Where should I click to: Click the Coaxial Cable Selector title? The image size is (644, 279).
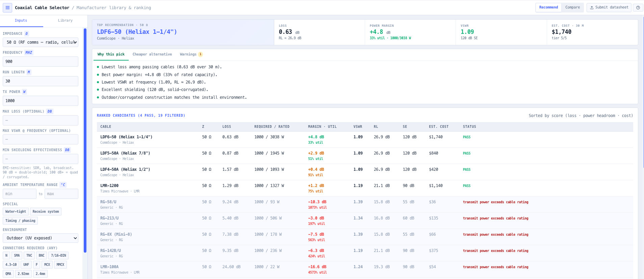point(42,7)
